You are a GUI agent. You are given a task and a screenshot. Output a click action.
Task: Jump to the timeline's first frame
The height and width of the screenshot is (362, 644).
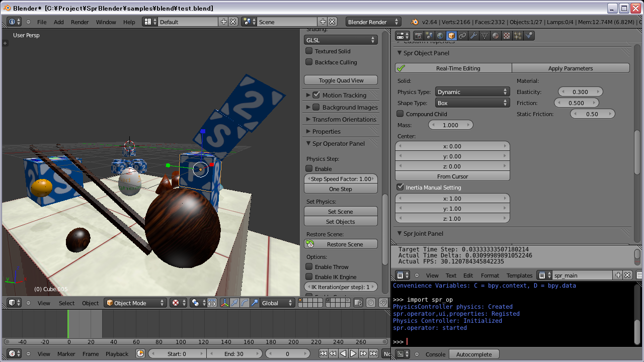pos(323,353)
